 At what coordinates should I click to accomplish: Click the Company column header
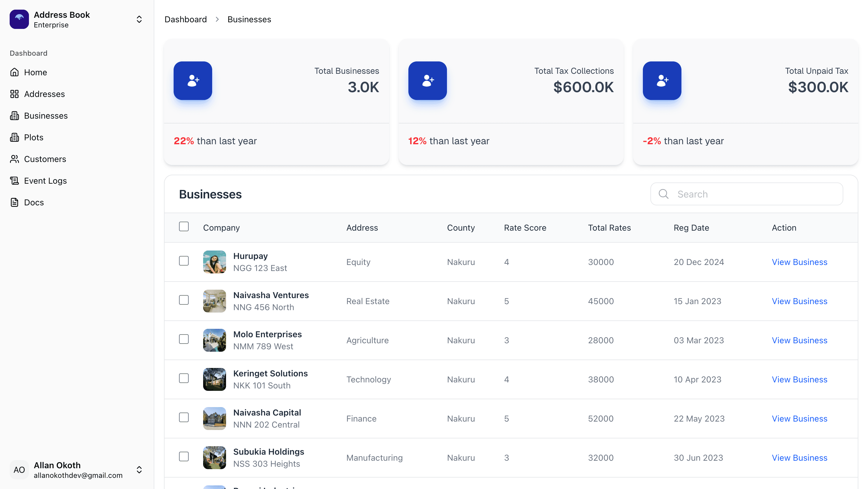pos(222,228)
